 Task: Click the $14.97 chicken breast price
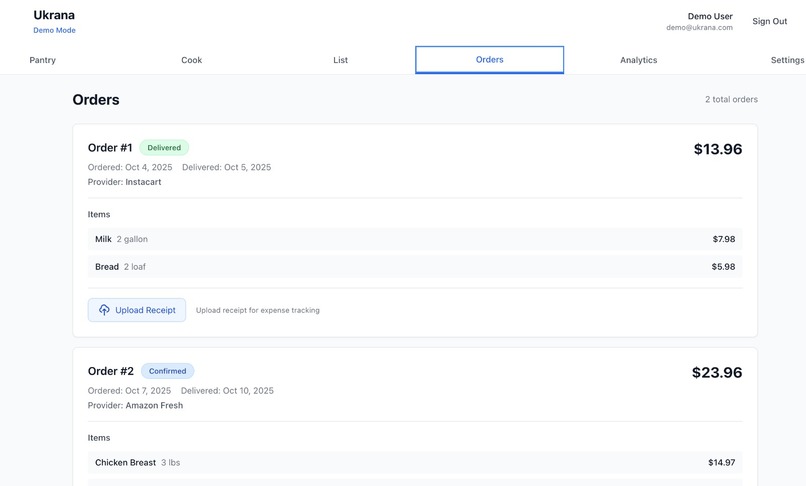tap(721, 462)
